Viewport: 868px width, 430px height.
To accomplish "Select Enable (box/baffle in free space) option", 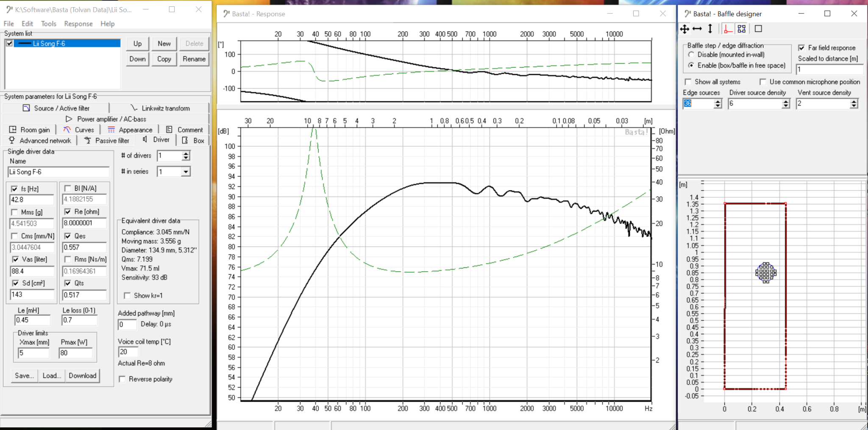I will 691,65.
